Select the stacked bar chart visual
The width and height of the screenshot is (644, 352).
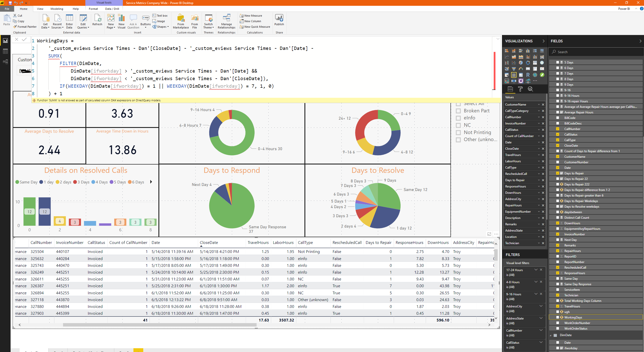507,51
